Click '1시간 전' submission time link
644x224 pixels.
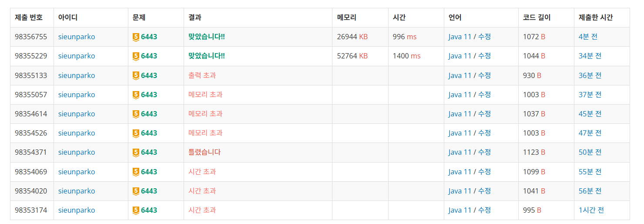coord(591,210)
